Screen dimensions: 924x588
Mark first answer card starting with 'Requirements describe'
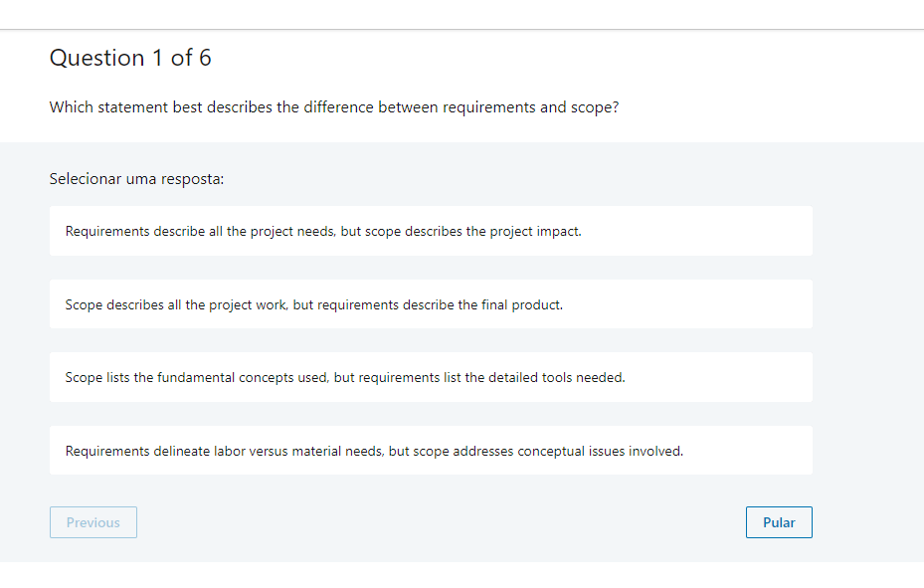pyautogui.click(x=431, y=231)
